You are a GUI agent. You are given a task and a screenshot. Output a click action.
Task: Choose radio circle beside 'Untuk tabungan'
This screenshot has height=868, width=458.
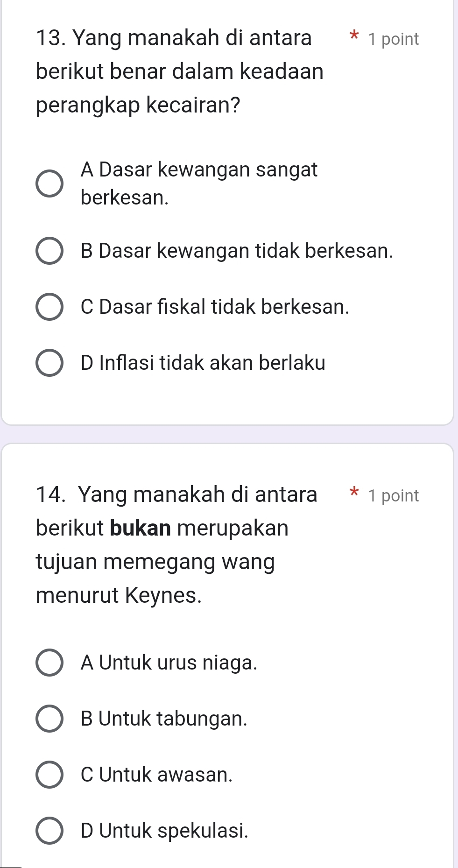click(x=49, y=719)
